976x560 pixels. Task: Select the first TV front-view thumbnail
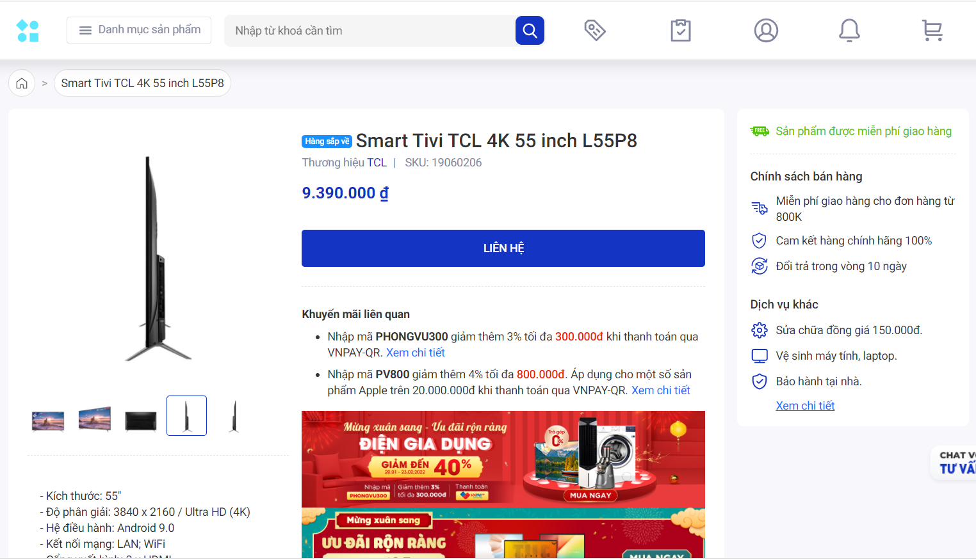click(x=48, y=419)
